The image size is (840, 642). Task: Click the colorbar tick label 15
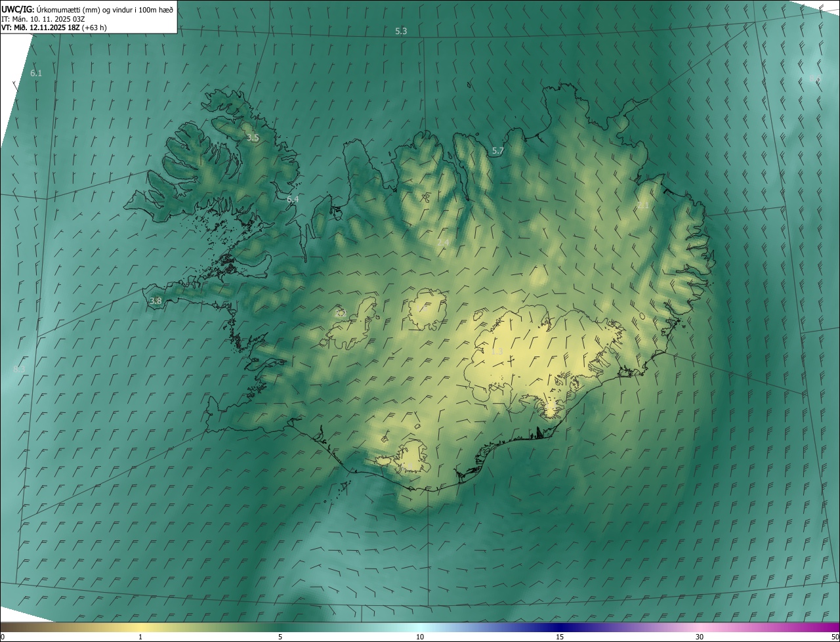pos(560,637)
